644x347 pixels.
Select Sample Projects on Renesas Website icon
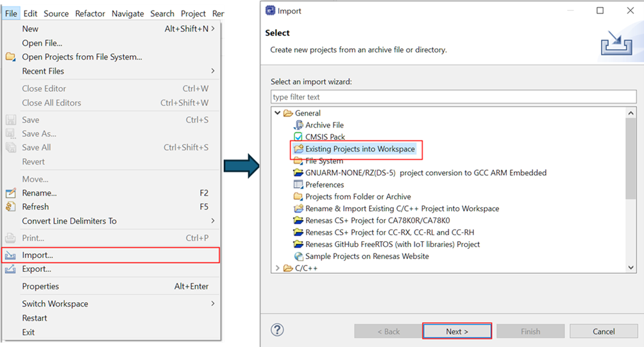(x=299, y=257)
